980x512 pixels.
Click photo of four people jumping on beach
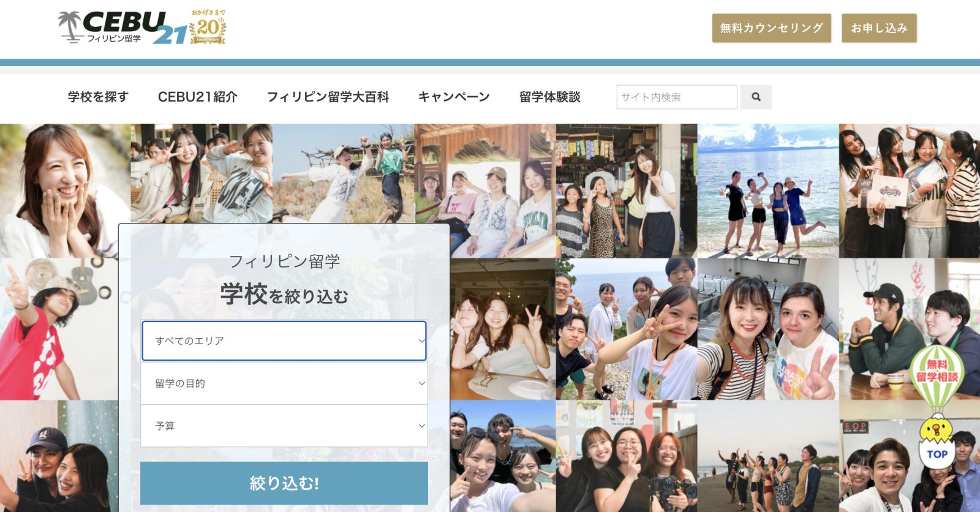(768, 190)
